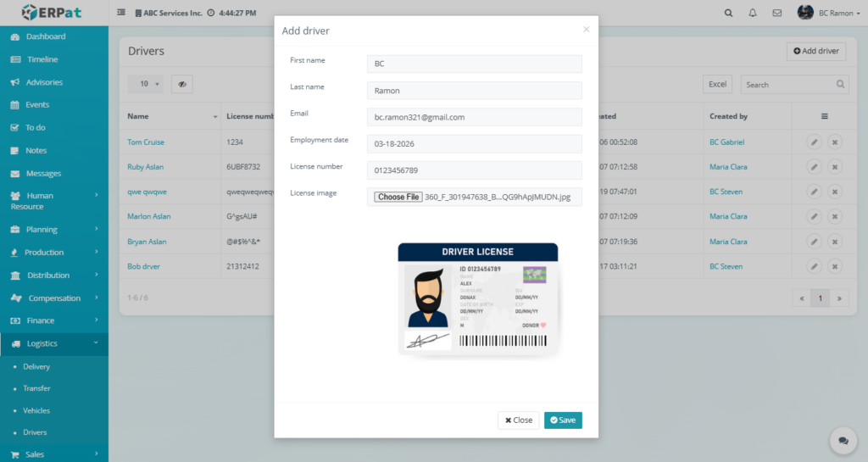Expand the Sales menu
Viewport: 868px width, 462px height.
coord(53,454)
